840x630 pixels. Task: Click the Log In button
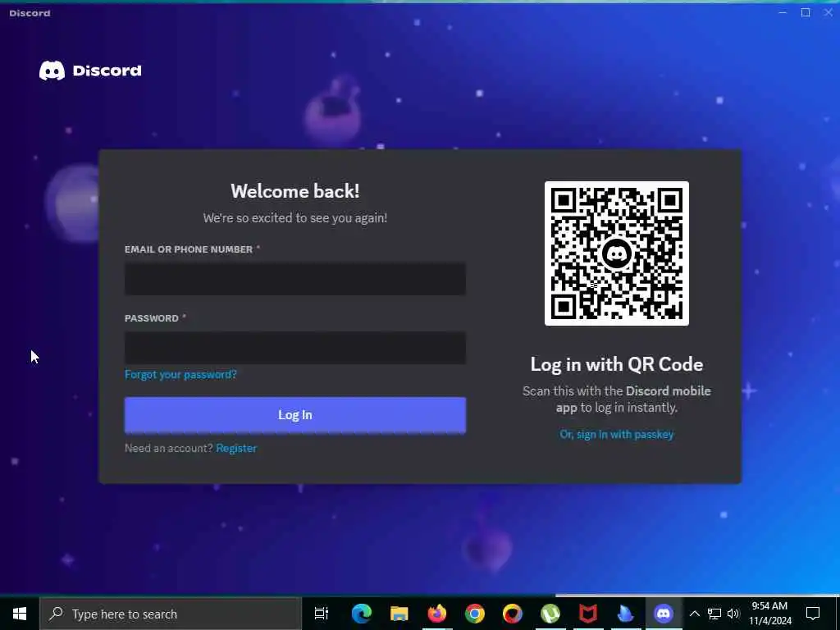tap(295, 414)
